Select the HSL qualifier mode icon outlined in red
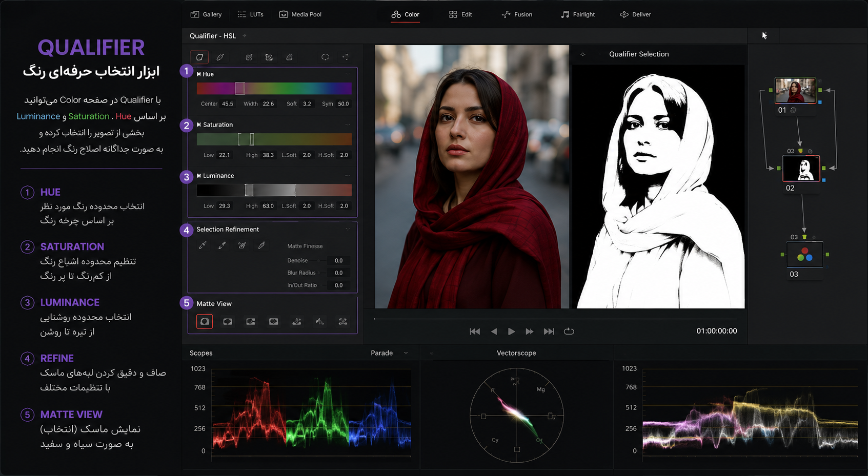The image size is (868, 476). tap(199, 57)
